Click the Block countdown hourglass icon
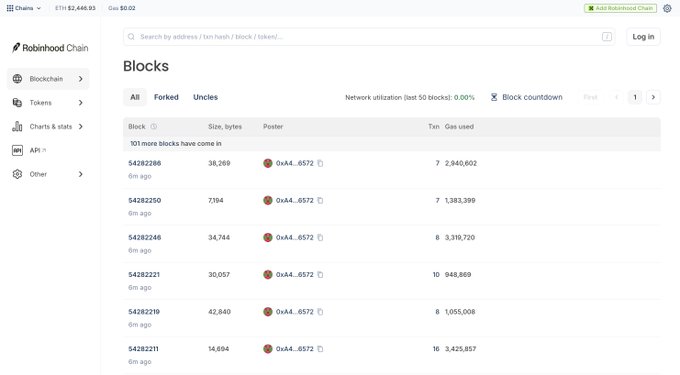Image resolution: width=680 pixels, height=375 pixels. [x=494, y=97]
